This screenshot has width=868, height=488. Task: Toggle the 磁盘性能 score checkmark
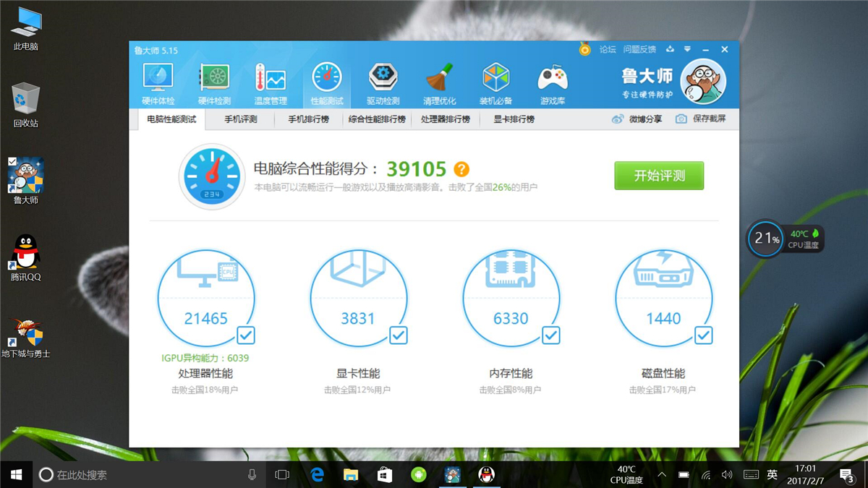point(704,335)
